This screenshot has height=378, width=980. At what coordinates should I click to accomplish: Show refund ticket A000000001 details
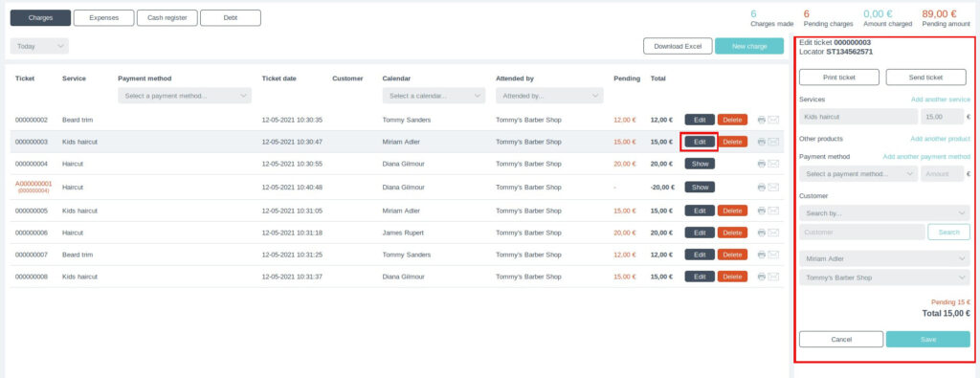(x=700, y=187)
